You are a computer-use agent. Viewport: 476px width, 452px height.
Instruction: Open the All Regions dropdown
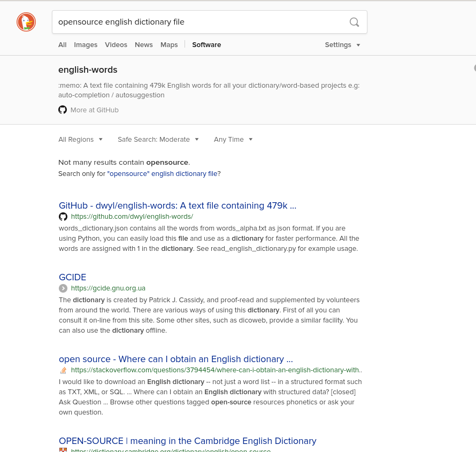(80, 140)
